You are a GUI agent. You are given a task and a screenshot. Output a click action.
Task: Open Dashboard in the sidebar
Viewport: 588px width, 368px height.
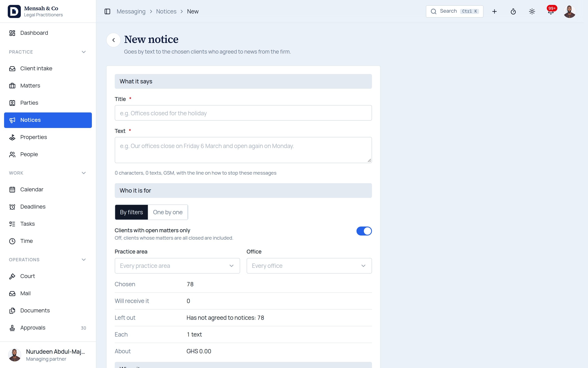tap(48, 33)
